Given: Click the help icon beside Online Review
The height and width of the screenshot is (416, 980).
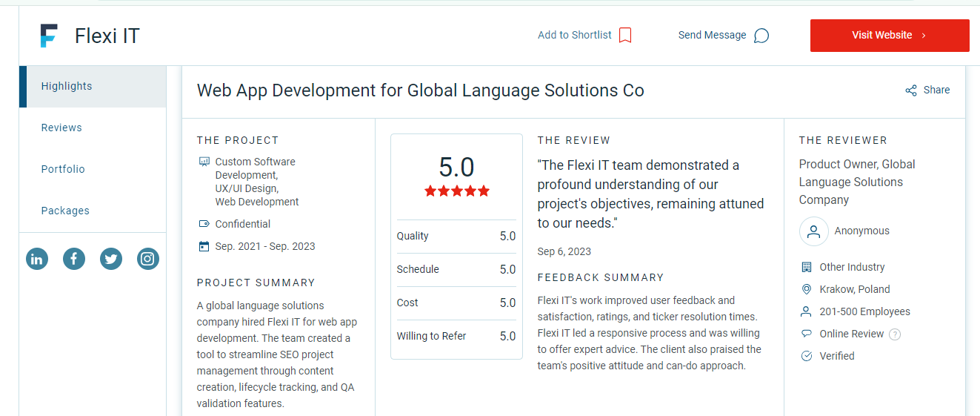Looking at the screenshot, I should [x=895, y=334].
